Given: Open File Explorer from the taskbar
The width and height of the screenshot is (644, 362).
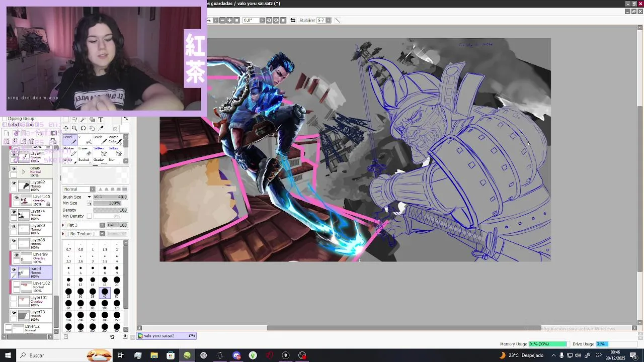Looking at the screenshot, I should pyautogui.click(x=154, y=355).
